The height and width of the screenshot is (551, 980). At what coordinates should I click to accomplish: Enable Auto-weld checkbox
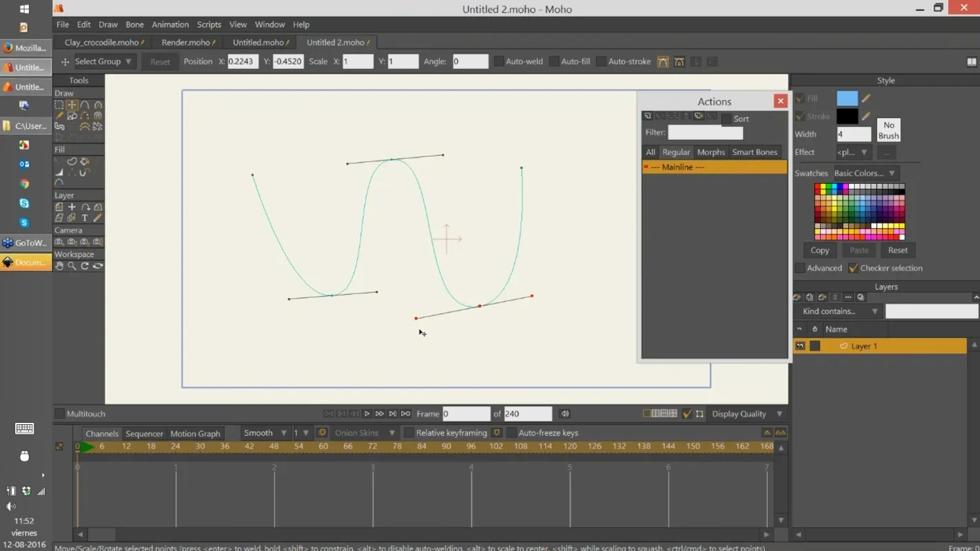(x=498, y=61)
